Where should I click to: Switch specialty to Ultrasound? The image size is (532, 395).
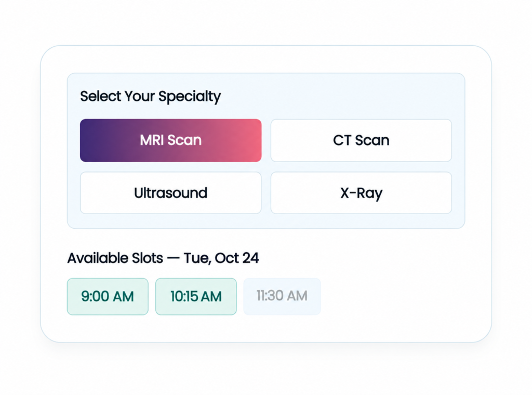[170, 193]
